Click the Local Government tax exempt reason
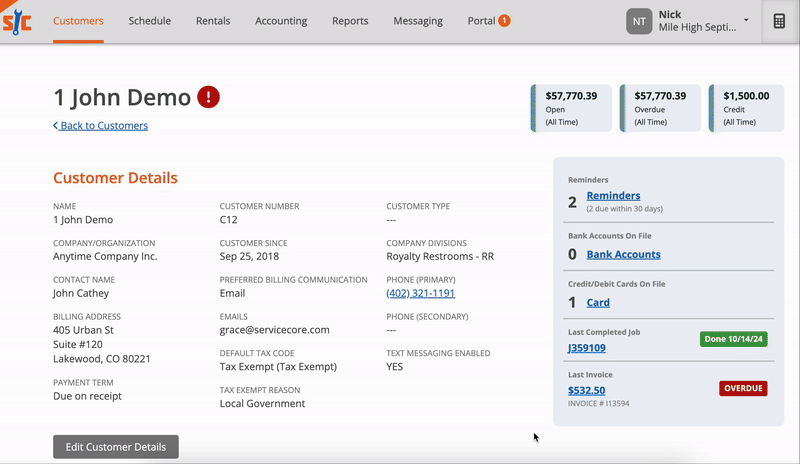800x464 pixels. tap(262, 403)
